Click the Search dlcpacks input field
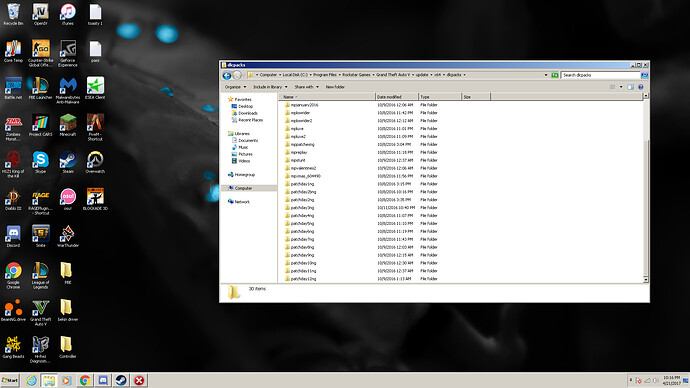 click(600, 75)
